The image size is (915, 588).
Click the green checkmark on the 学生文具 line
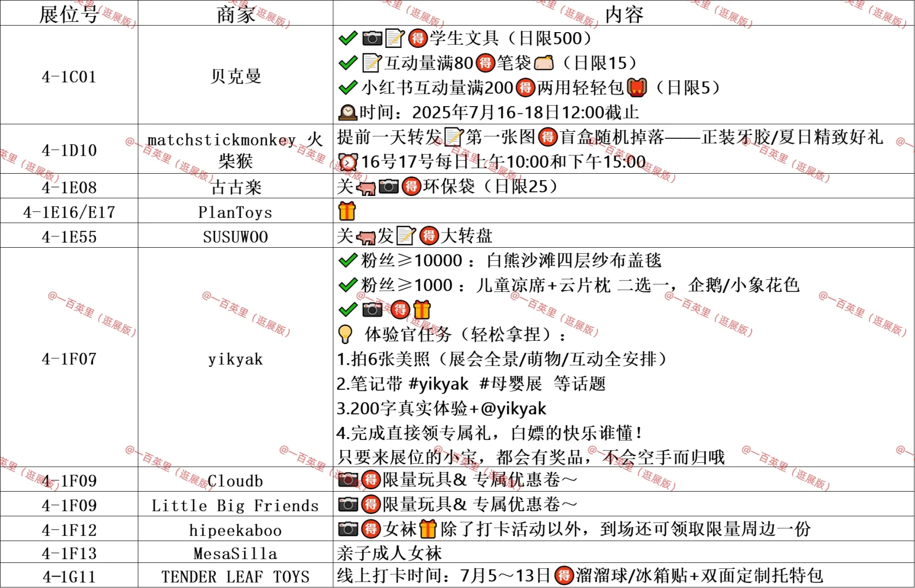348,38
